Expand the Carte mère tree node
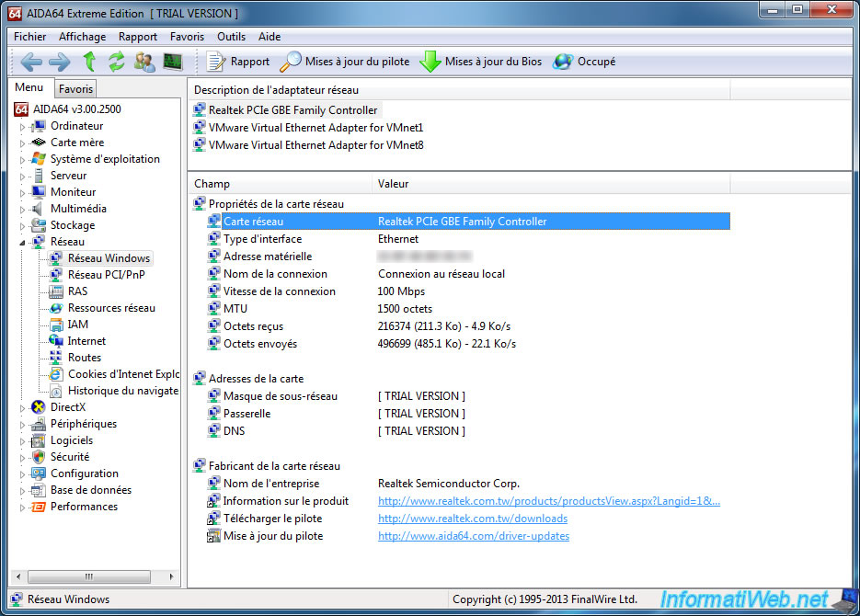This screenshot has width=860, height=616. click(22, 143)
